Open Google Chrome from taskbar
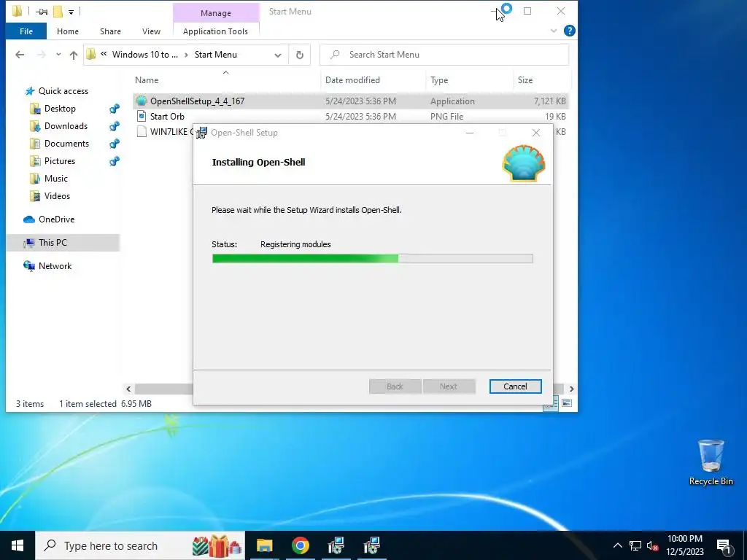 (300, 545)
